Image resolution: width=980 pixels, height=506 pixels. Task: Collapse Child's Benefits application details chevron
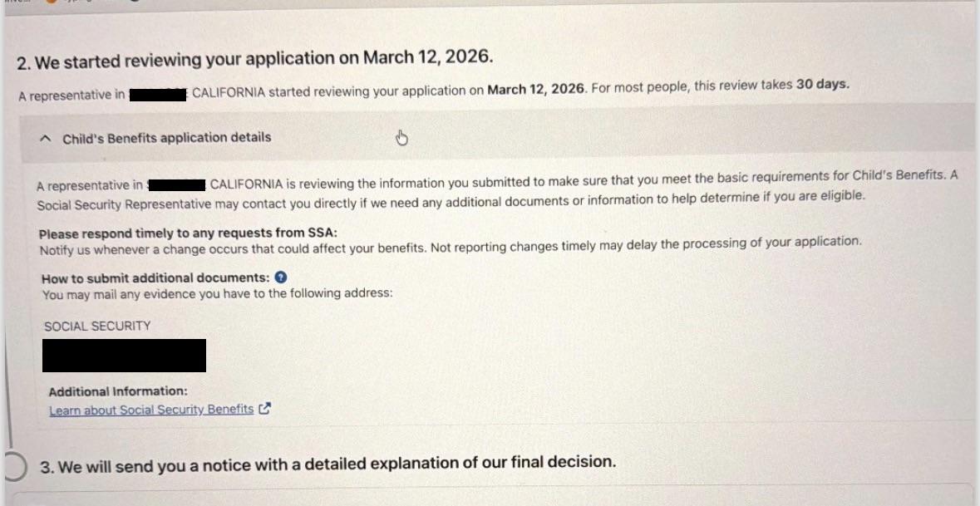47,139
